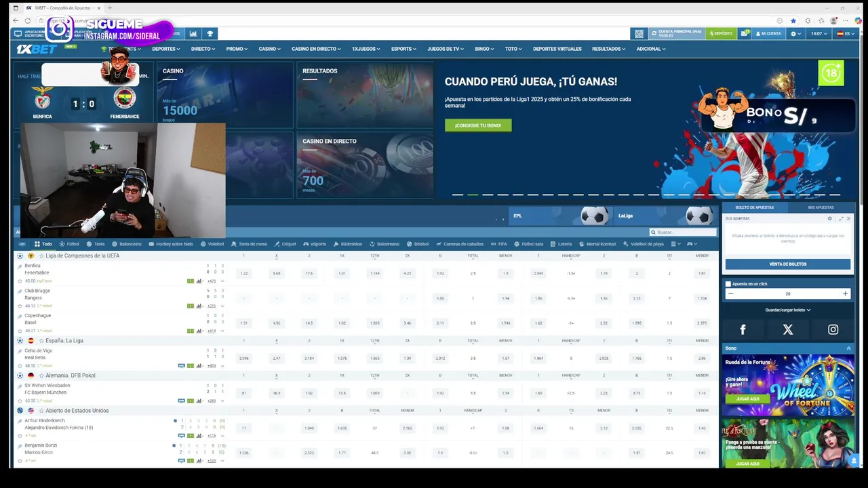
Task: Open bet slip settings gear
Action: (829, 219)
